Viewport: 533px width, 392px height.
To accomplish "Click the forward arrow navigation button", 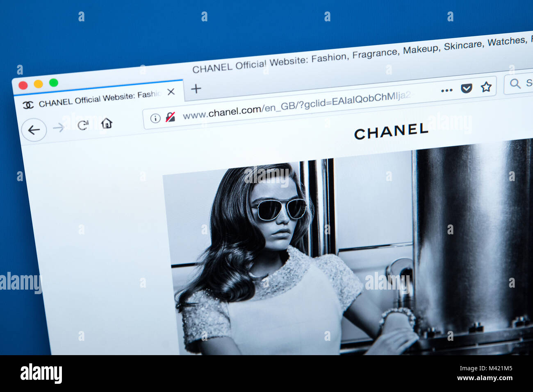I will pyautogui.click(x=59, y=127).
